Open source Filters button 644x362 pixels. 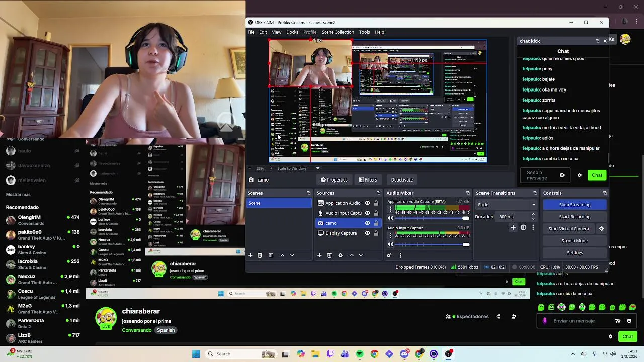[368, 180]
